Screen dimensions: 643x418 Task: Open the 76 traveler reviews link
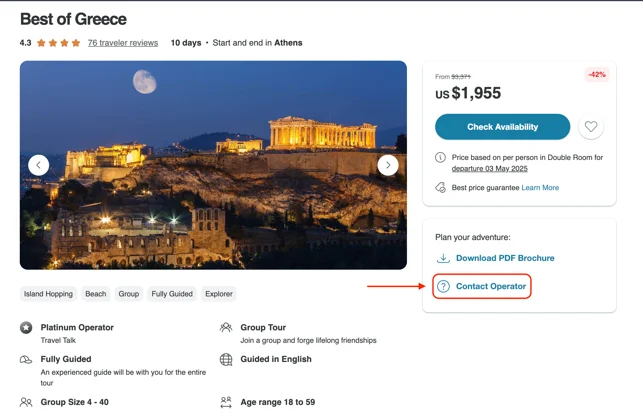(123, 43)
